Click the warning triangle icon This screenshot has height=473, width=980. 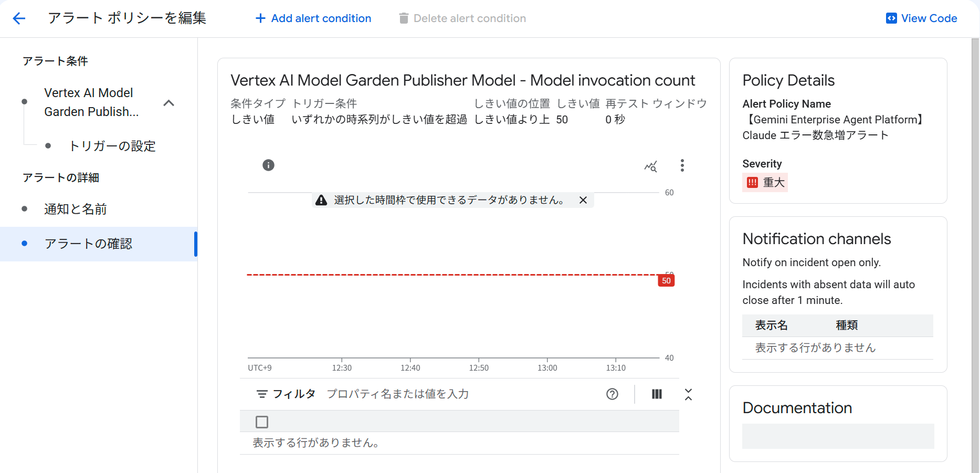point(321,200)
